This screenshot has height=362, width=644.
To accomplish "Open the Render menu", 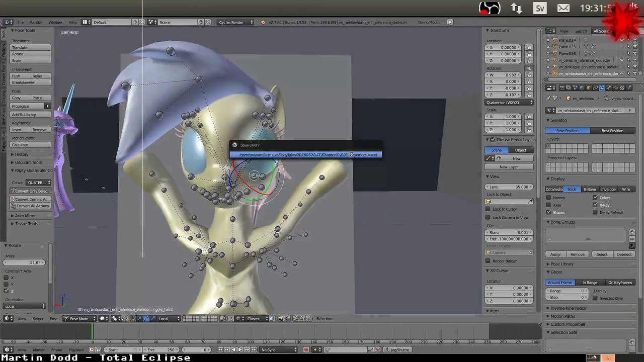I will [x=36, y=22].
